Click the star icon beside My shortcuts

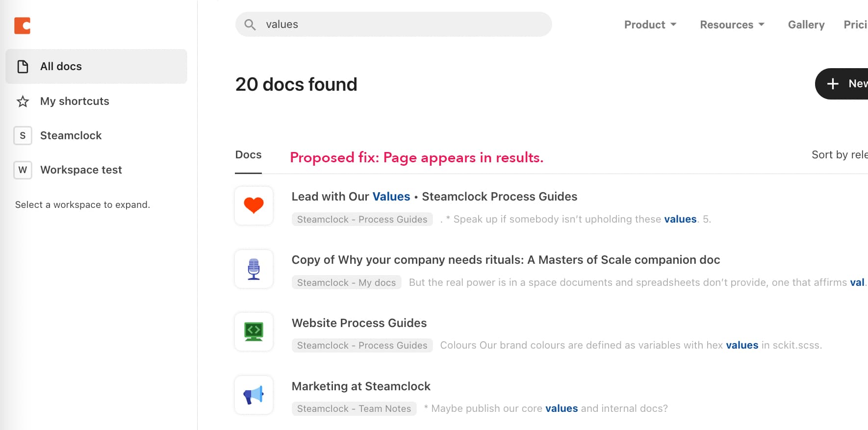(23, 101)
